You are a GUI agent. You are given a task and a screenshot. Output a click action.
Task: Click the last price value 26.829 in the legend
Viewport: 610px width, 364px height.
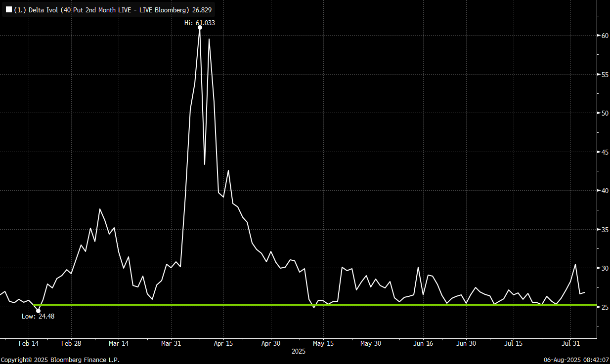pos(202,10)
